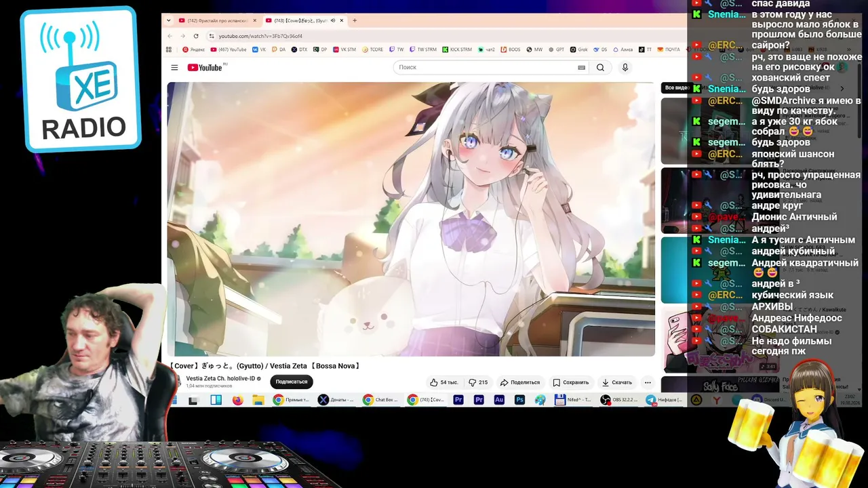Image resolution: width=868 pixels, height=488 pixels.
Task: Open the DS bookmark
Action: click(x=601, y=49)
